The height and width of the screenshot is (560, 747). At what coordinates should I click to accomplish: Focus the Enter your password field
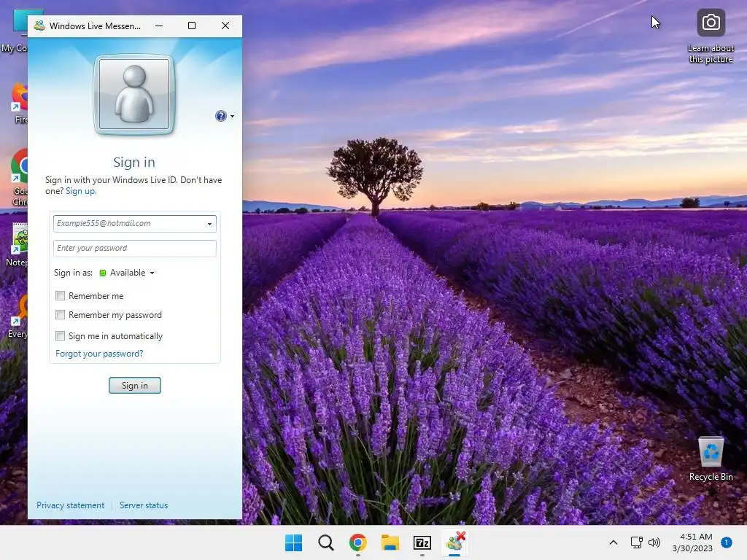tap(135, 248)
